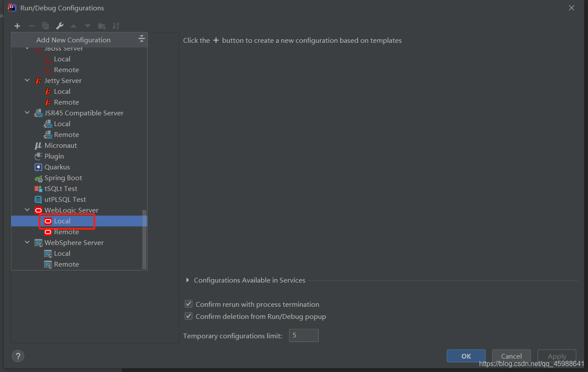Collapse the WebLogic Server tree node

click(x=27, y=210)
